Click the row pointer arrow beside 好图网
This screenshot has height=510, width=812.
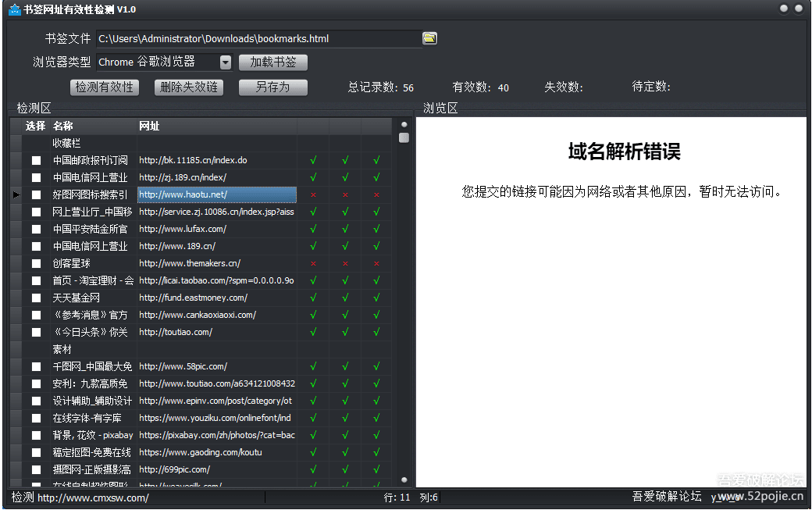(16, 194)
